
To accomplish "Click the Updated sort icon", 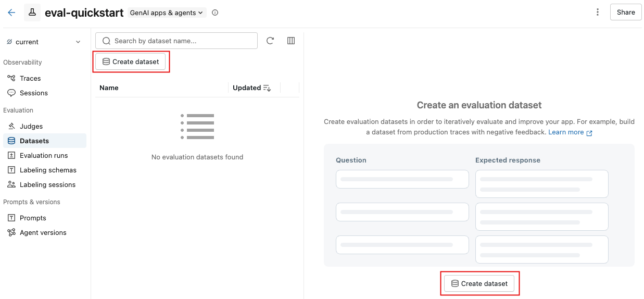I will coord(267,88).
